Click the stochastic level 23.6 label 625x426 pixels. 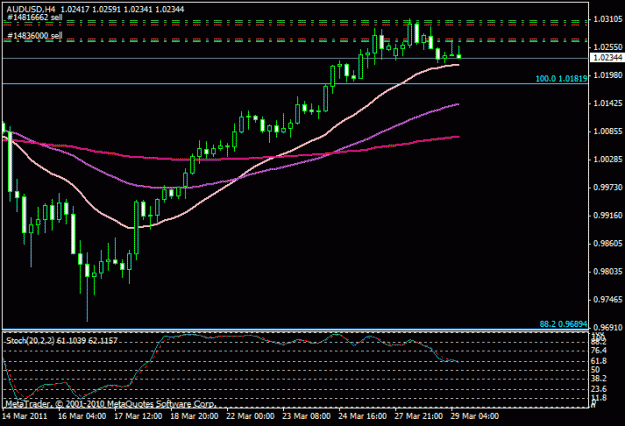[599, 389]
